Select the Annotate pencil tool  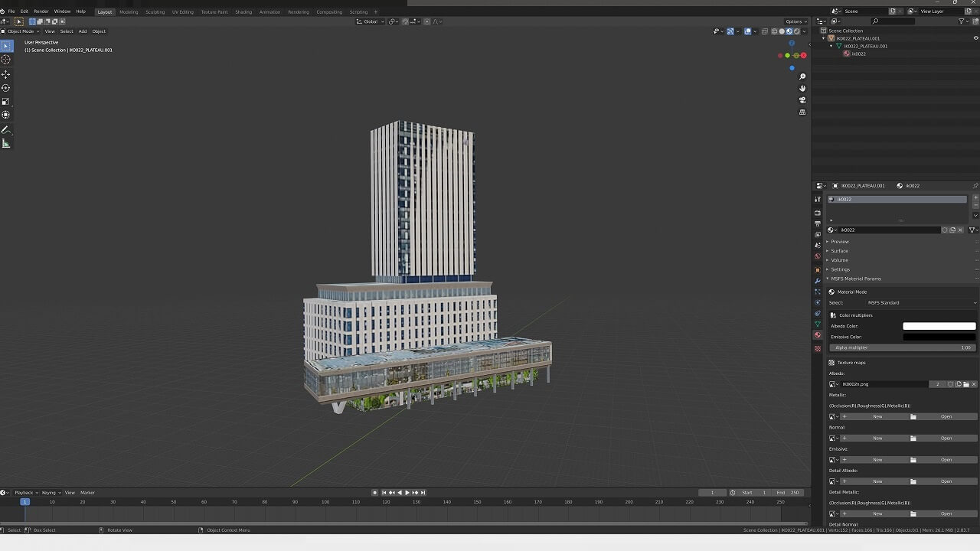[6, 130]
